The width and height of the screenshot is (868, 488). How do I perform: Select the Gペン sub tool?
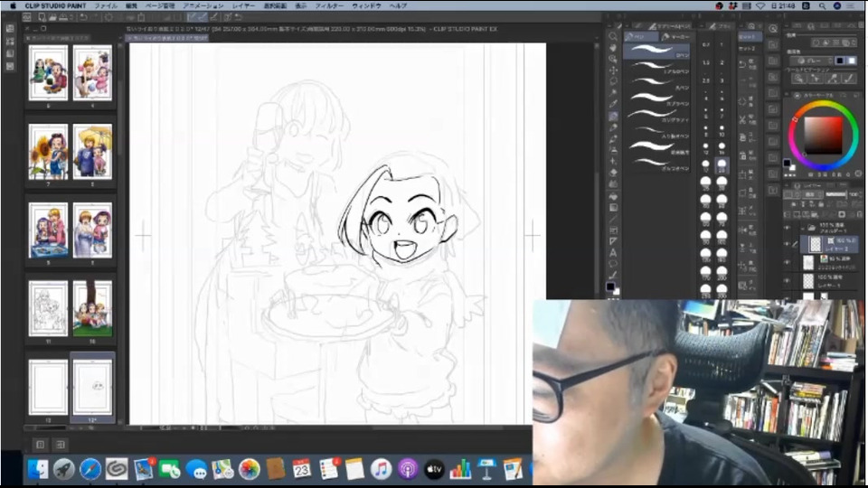tap(657, 52)
